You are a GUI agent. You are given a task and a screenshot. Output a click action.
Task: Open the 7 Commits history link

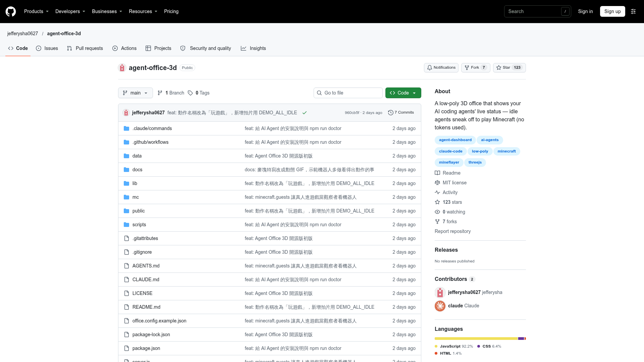tap(401, 113)
